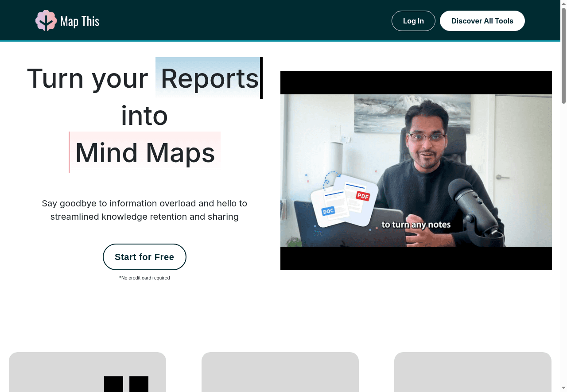Select the middle gray feature card

[280, 372]
